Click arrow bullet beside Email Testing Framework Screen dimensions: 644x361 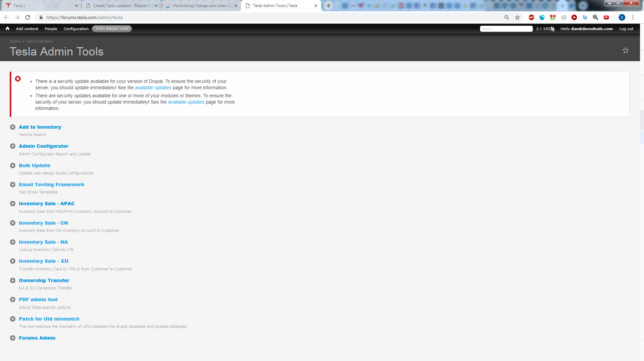click(x=13, y=185)
